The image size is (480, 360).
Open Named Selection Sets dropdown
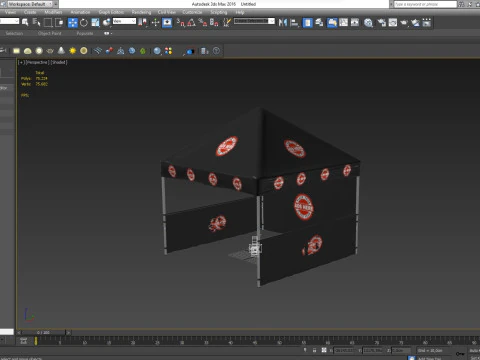click(254, 21)
